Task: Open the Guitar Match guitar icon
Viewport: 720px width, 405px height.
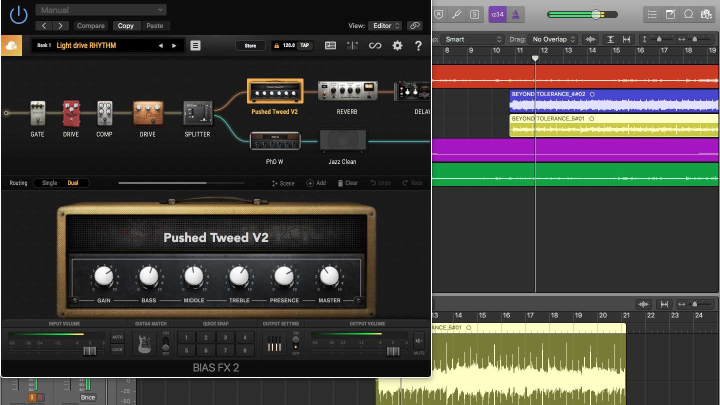Action: 144,344
